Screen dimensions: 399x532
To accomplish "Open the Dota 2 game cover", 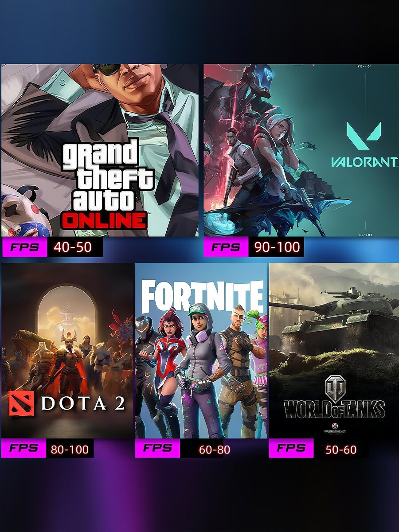I will point(67,351).
